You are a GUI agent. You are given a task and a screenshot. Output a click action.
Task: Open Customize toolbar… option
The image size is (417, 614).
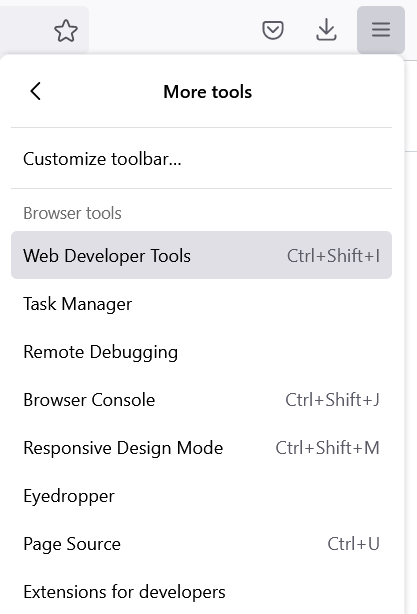pyautogui.click(x=201, y=159)
